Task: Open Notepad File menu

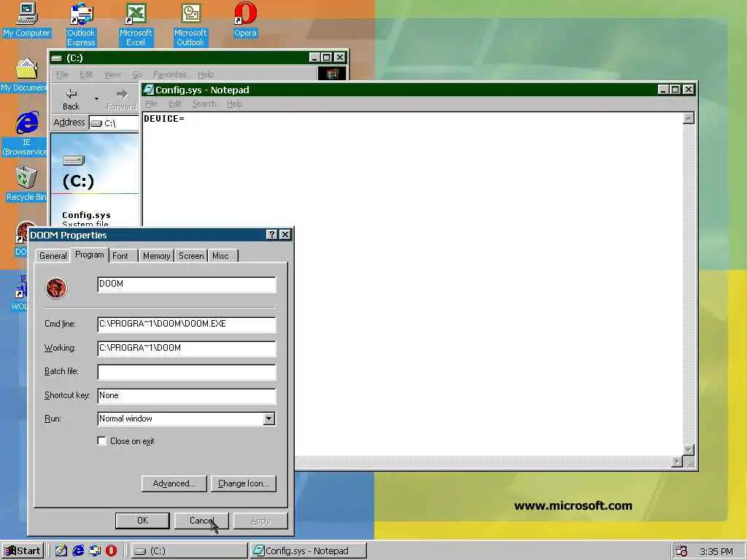Action: pos(150,104)
